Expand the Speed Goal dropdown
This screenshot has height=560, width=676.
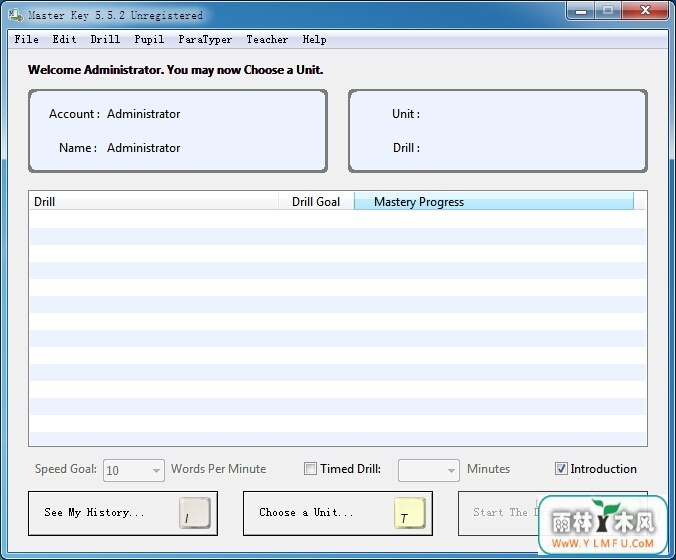pos(156,470)
